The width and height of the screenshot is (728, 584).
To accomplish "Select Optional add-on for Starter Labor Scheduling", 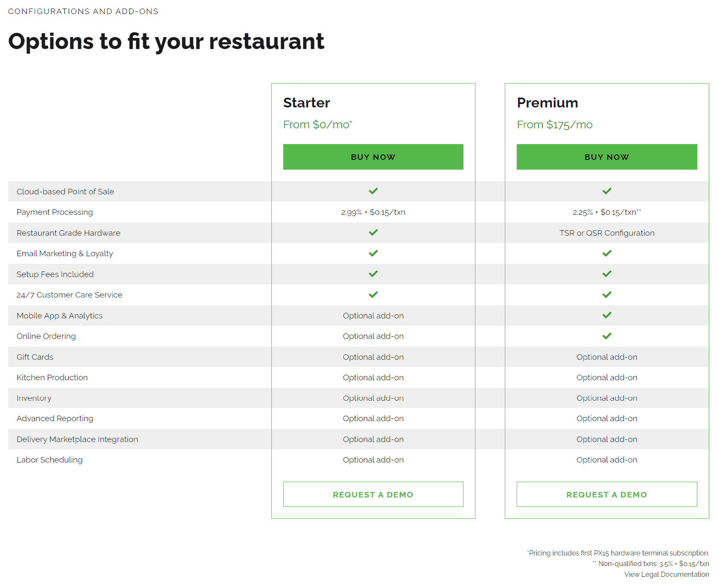I will (x=373, y=460).
